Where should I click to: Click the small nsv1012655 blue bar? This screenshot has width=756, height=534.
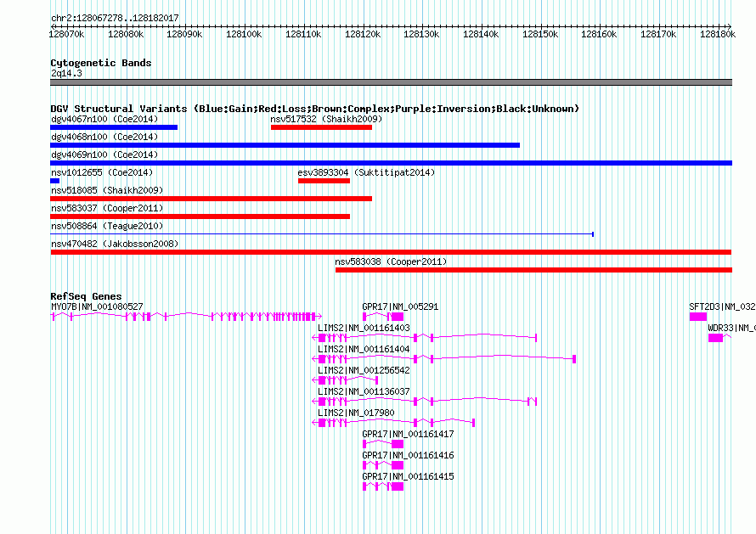tap(55, 181)
